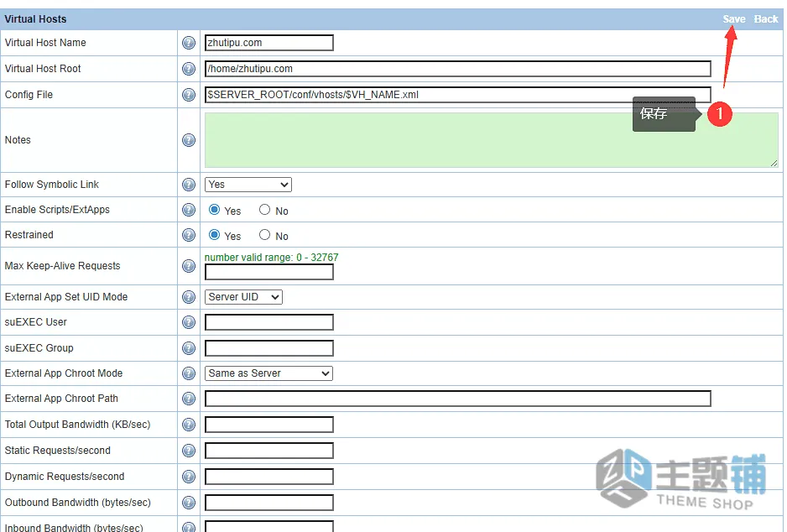This screenshot has height=532, width=787.
Task: Open help icon for Virtual Host Root
Action: (189, 69)
